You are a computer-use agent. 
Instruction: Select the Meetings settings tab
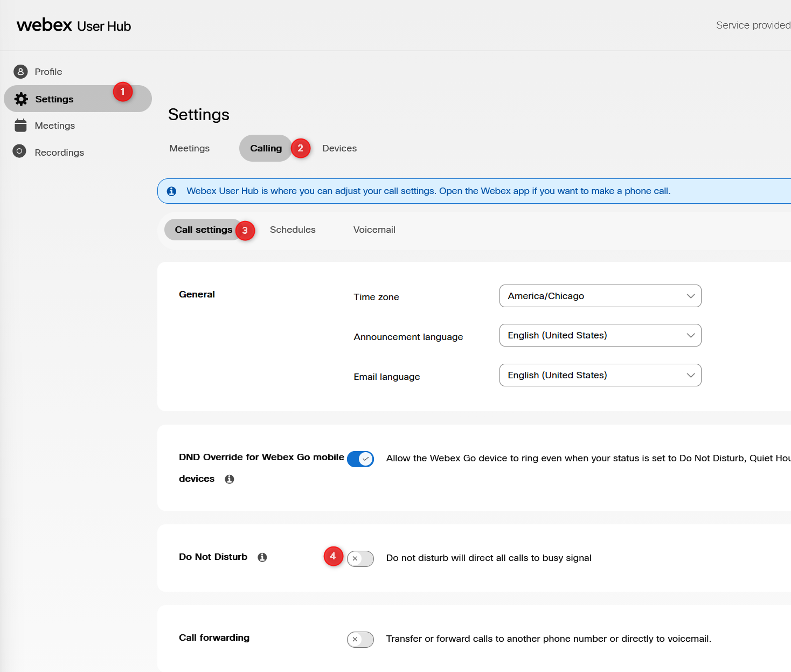click(190, 148)
